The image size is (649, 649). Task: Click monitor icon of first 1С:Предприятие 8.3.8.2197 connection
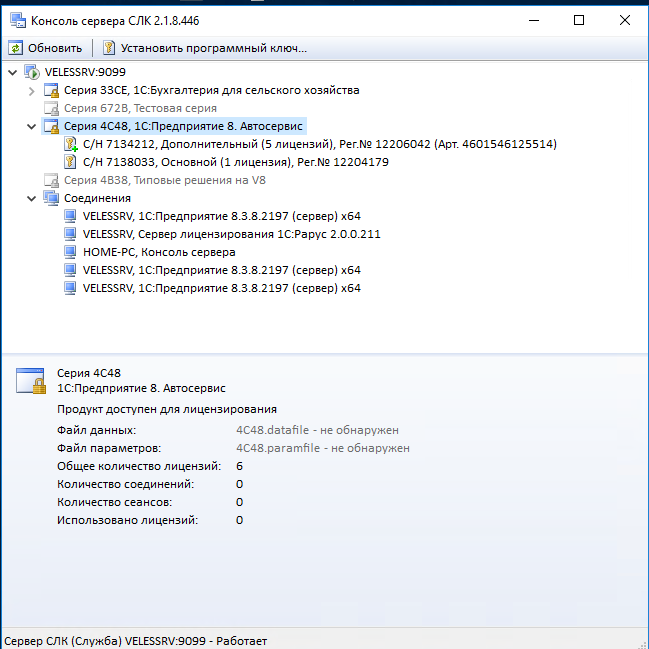[70, 216]
